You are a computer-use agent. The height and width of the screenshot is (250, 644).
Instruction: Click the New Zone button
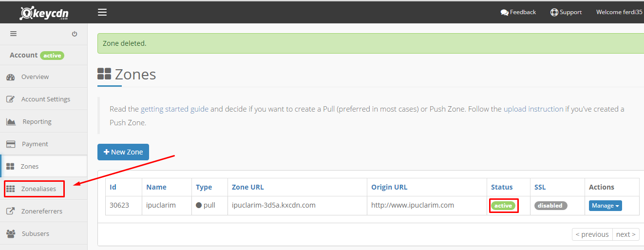tap(123, 152)
